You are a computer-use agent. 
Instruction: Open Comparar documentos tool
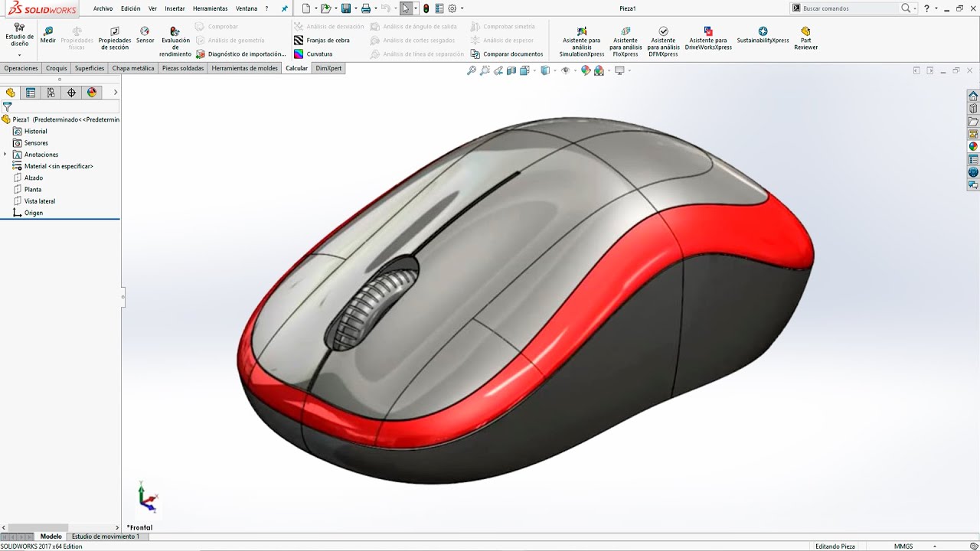[x=507, y=54]
